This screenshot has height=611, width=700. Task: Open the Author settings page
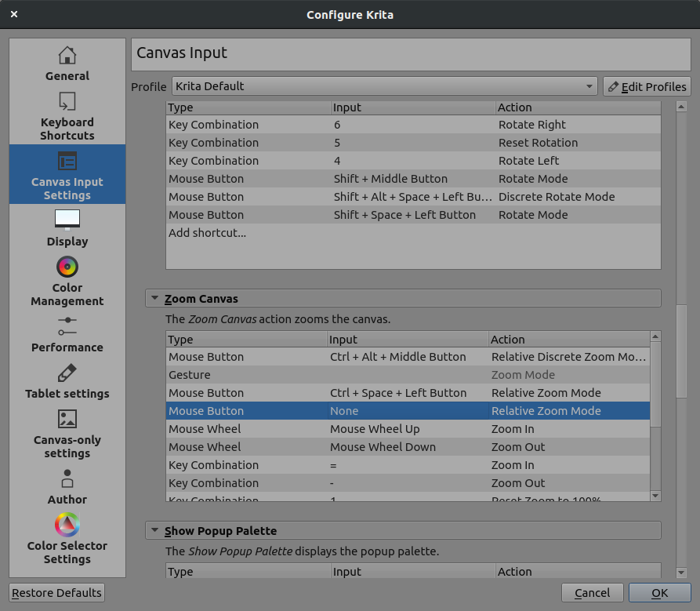pyautogui.click(x=67, y=487)
